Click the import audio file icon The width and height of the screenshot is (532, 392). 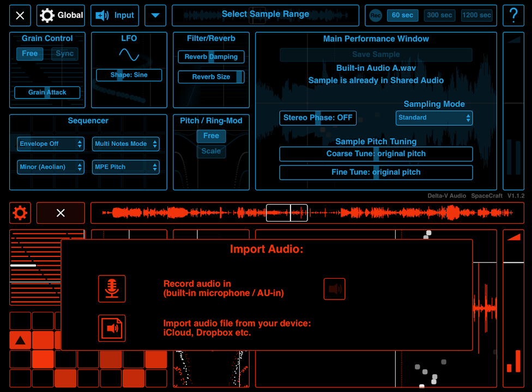pos(112,328)
